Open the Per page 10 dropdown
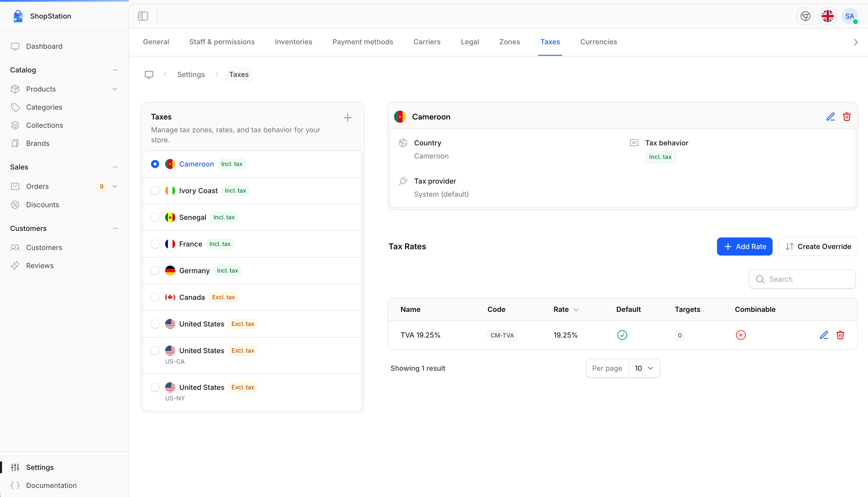The image size is (868, 497). click(x=644, y=368)
